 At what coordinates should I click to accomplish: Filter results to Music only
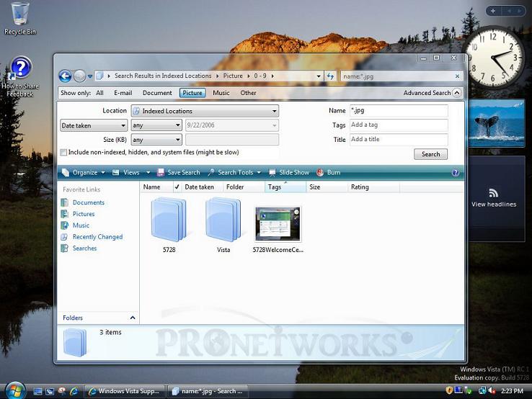pos(221,93)
